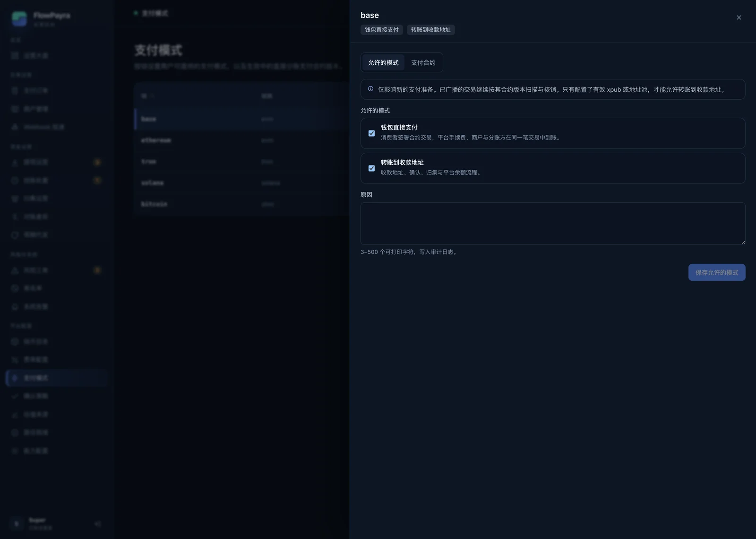The height and width of the screenshot is (539, 756).
Task: Select the 允许的模式 tab
Action: point(383,62)
